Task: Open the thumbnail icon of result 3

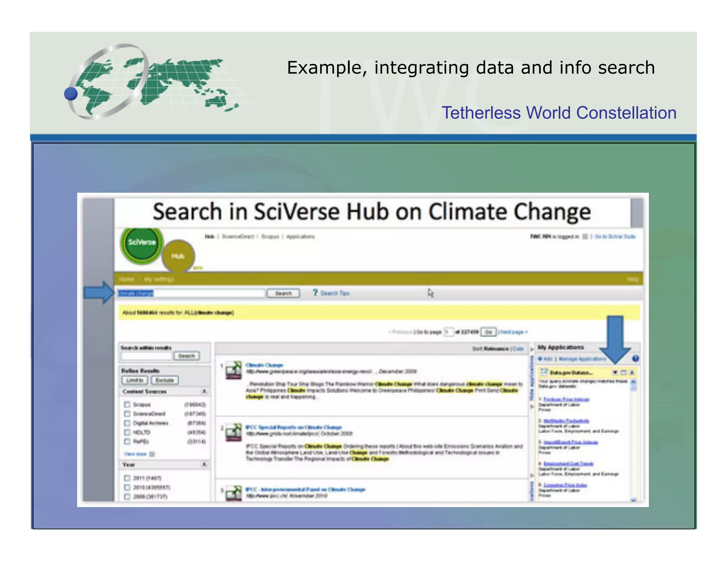Action: point(234,493)
